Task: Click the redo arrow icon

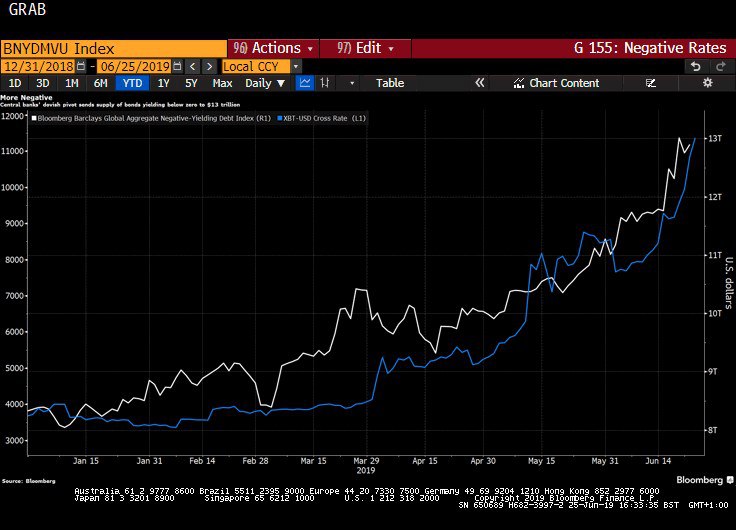Action: point(721,66)
